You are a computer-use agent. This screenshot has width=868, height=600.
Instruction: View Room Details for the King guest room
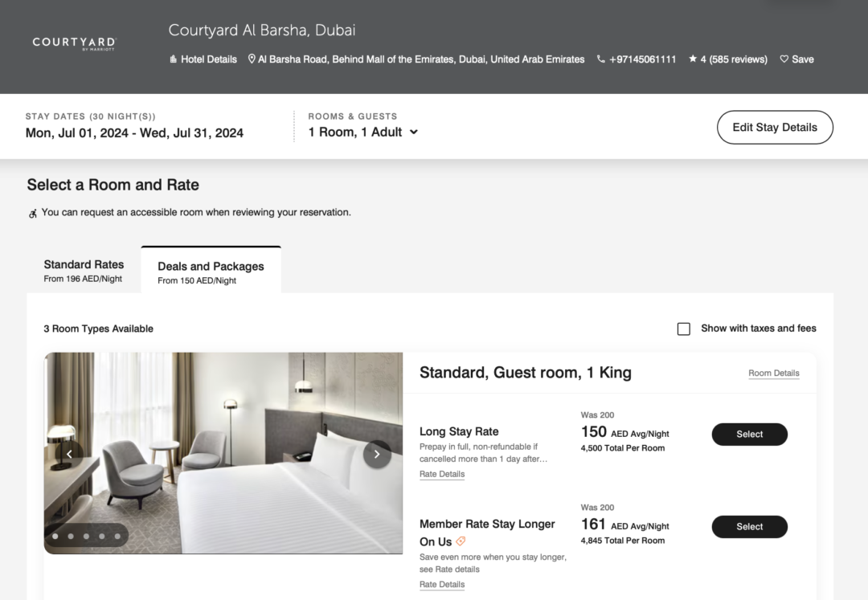774,373
